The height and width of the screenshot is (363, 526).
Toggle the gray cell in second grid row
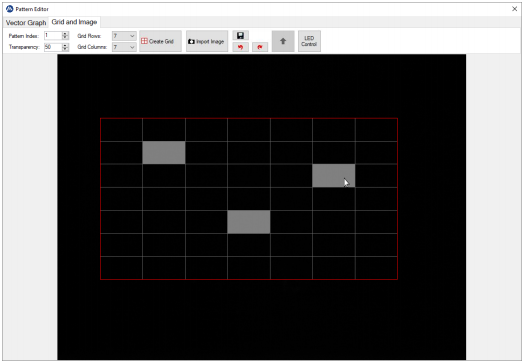point(164,153)
